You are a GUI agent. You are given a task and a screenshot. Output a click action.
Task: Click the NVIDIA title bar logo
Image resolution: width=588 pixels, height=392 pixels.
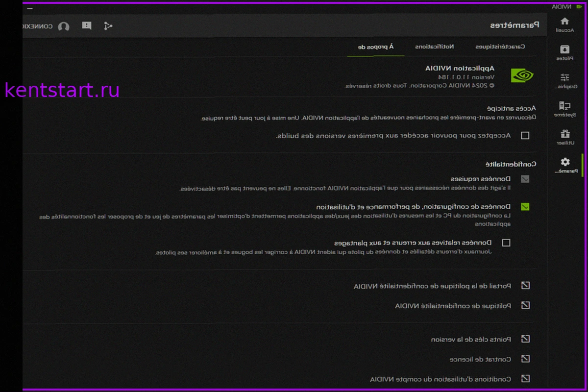point(578,7)
